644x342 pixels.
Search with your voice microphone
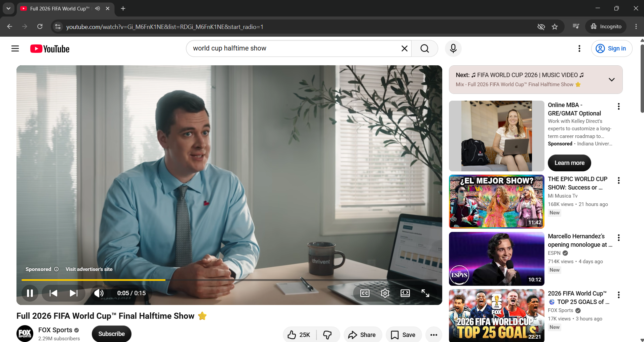[x=453, y=48]
